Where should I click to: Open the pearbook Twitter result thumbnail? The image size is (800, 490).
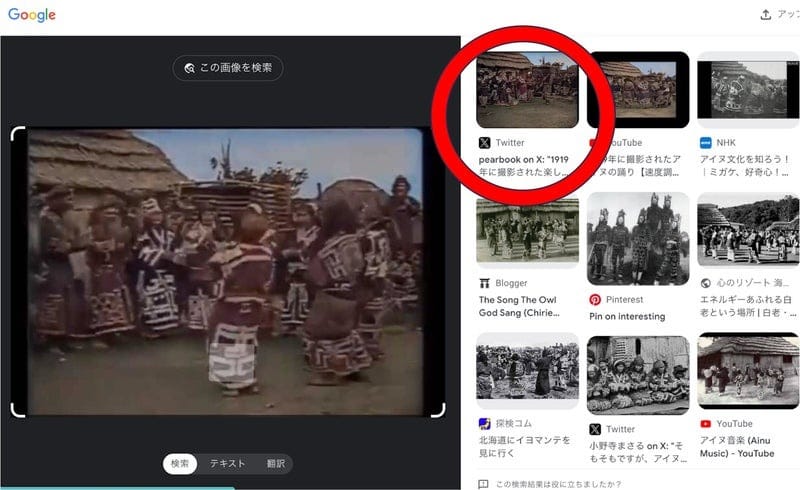point(528,90)
